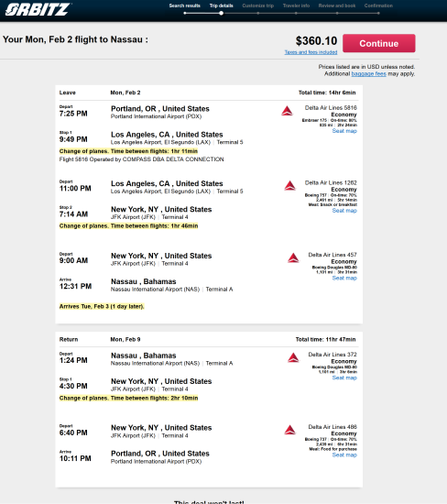Image resolution: width=447 pixels, height=504 pixels.
Task: Select the Search results progress step
Action: 185,5
